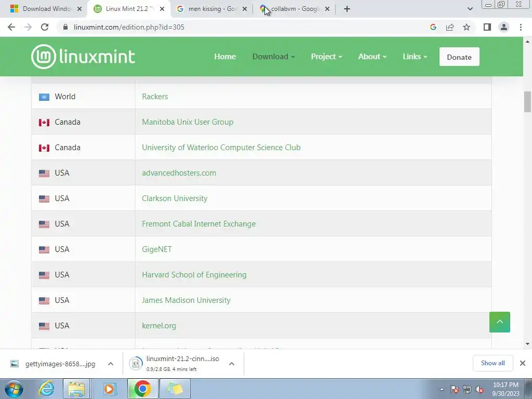Open gettyimages jpg download options chevron

click(110, 364)
